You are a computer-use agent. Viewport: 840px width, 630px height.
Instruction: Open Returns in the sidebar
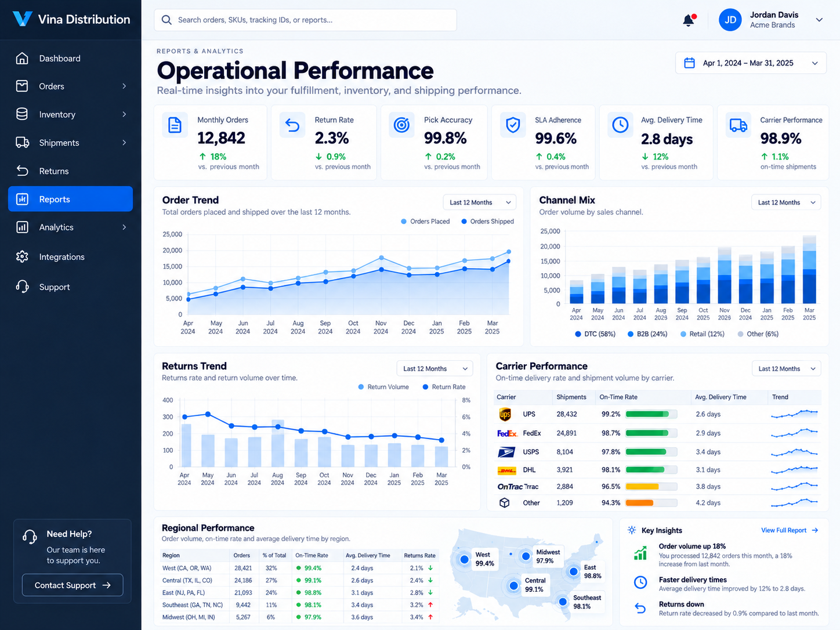tap(70, 171)
